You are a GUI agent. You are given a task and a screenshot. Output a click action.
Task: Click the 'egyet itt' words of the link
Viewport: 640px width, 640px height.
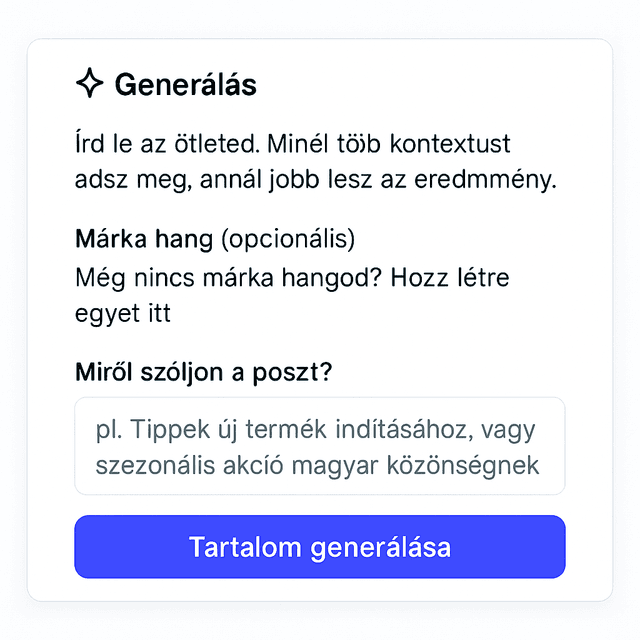pos(123,312)
